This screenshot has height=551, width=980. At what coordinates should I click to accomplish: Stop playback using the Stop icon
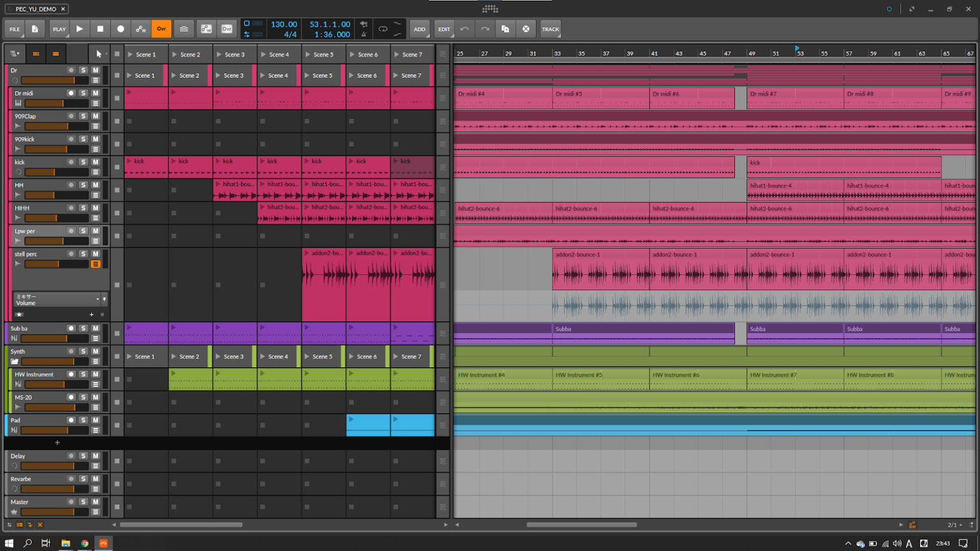100,29
